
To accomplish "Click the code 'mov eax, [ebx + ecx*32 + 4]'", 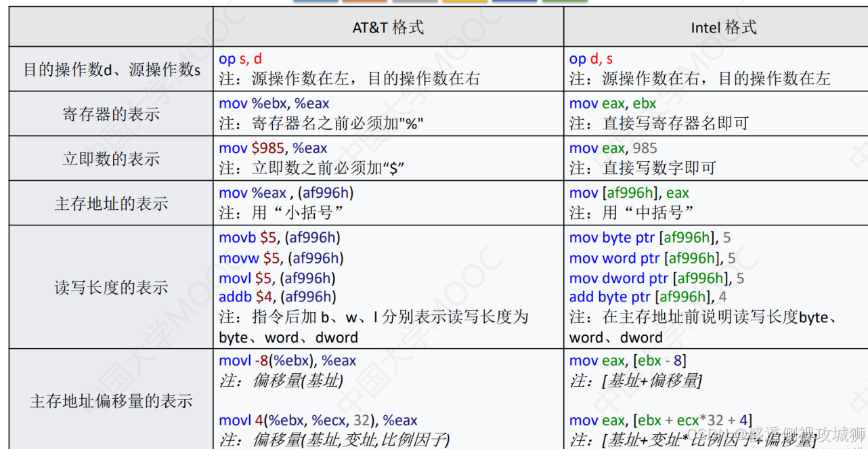I will tap(661, 421).
